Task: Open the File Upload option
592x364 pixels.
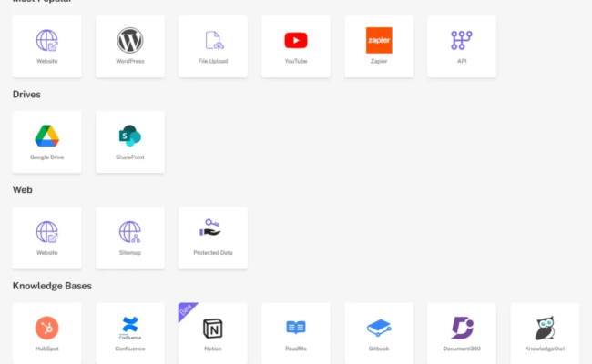Action: coord(213,46)
